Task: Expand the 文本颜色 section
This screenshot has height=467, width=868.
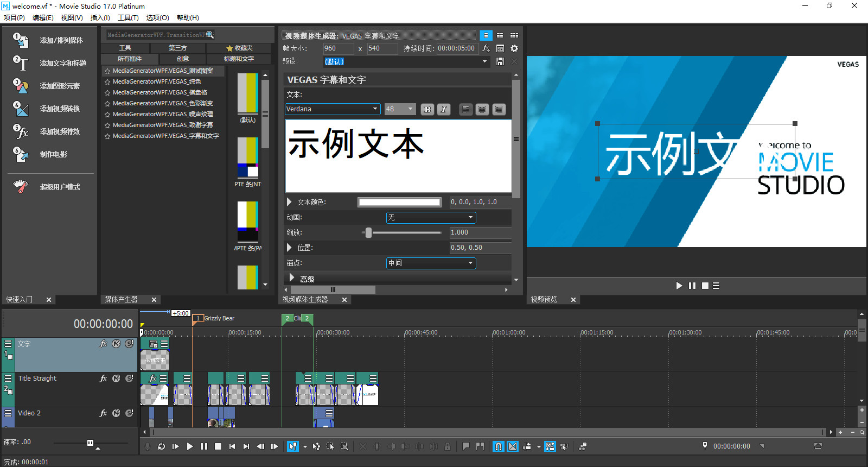Action: coord(290,202)
